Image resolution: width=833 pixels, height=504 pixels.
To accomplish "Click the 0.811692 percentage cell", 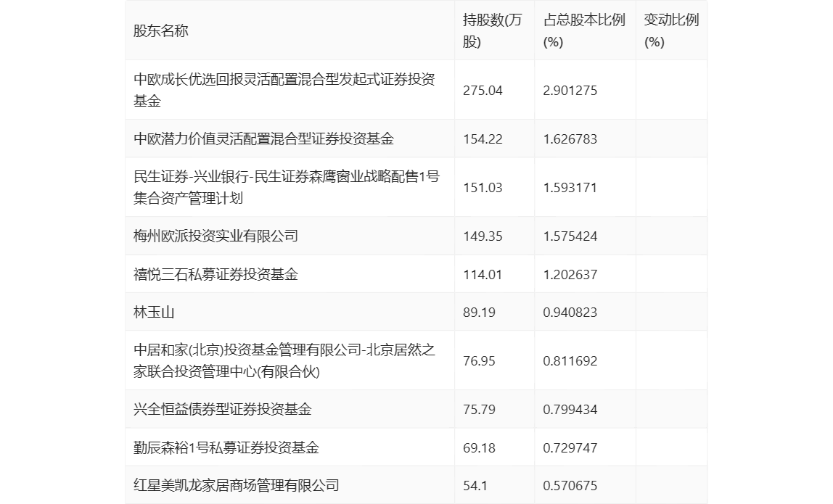I will click(x=570, y=361).
